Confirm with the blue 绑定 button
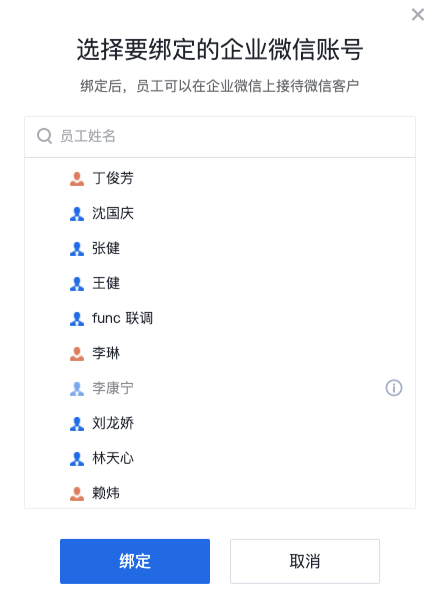Image resolution: width=439 pixels, height=609 pixels. [x=135, y=561]
